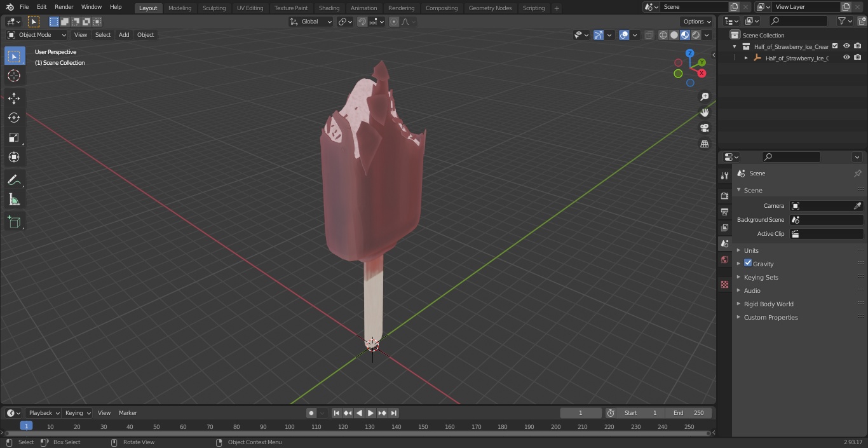Activate the Cursor tool

click(14, 76)
